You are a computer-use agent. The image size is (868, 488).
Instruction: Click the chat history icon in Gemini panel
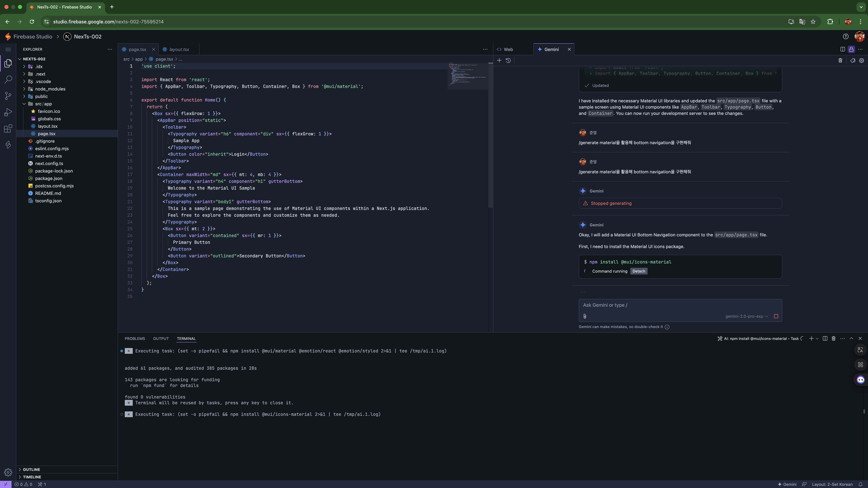pos(508,61)
